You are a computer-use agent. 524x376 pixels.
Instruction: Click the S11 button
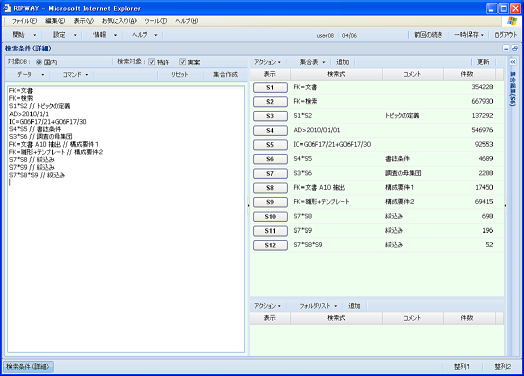coord(270,231)
